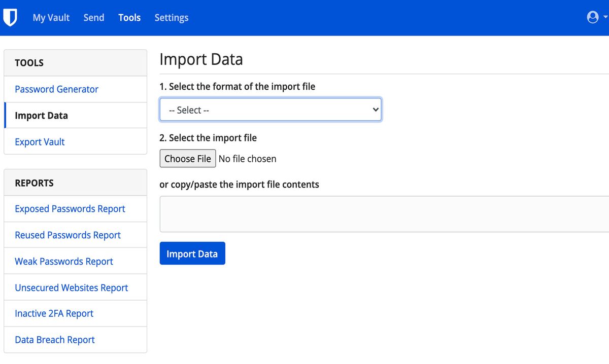
Task: Open the import file format dropdown
Action: point(270,109)
